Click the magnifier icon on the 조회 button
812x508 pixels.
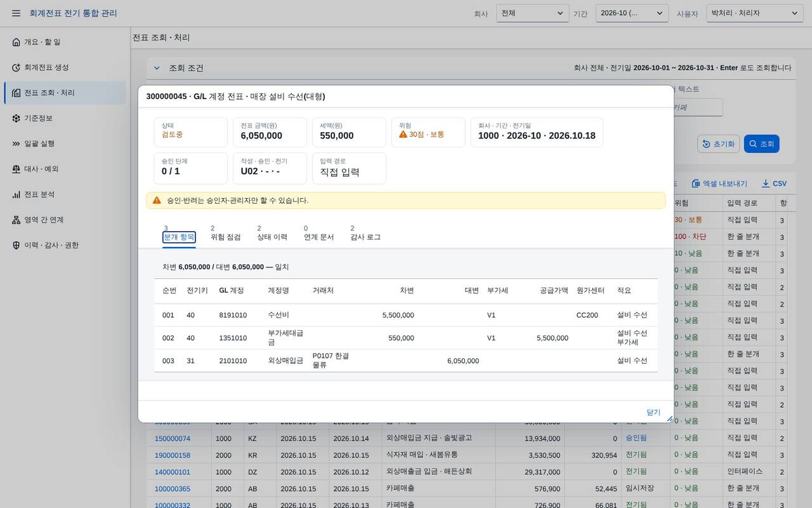(x=753, y=144)
